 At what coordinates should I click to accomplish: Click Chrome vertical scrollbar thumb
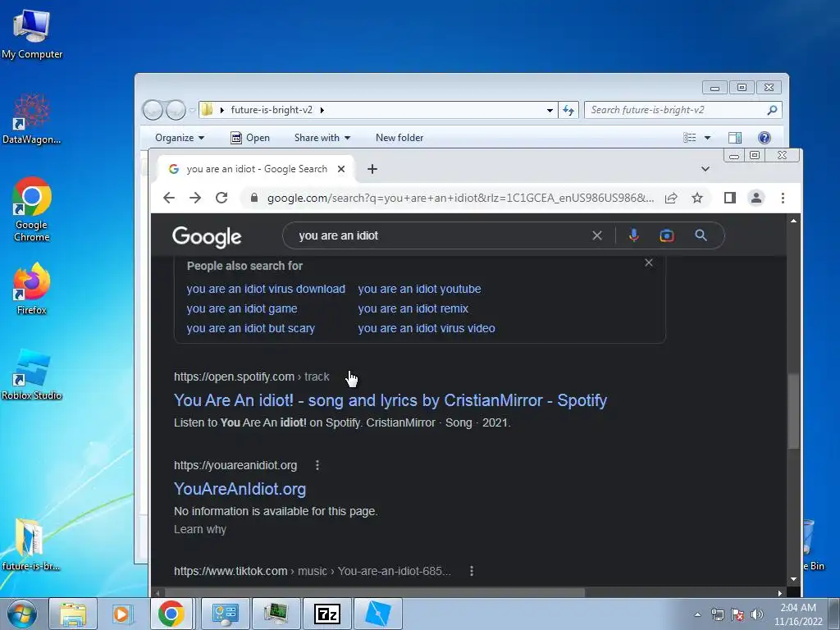pyautogui.click(x=793, y=412)
